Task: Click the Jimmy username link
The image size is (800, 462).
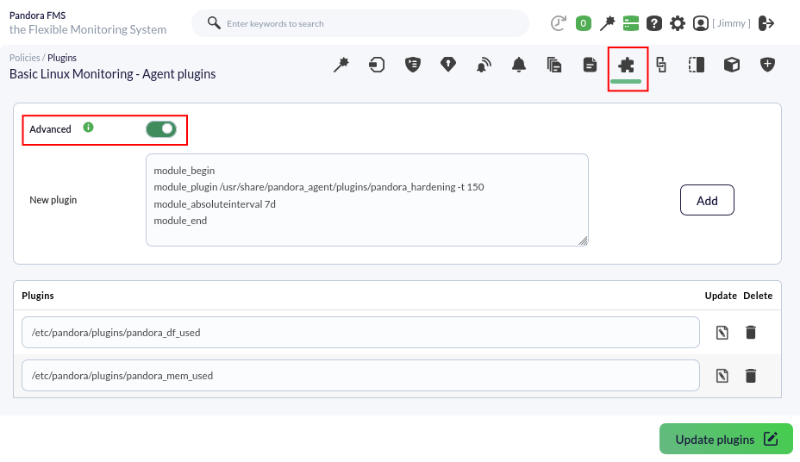Action: click(x=732, y=23)
